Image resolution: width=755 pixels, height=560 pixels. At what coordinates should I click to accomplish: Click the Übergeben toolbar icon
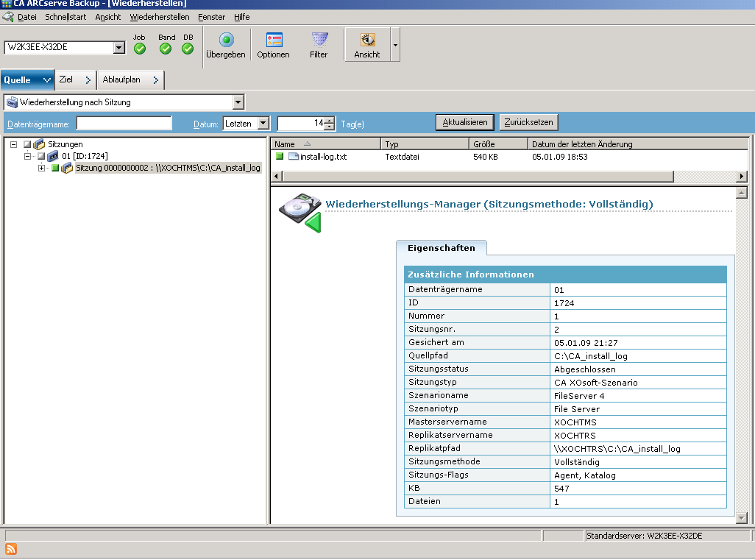[226, 40]
